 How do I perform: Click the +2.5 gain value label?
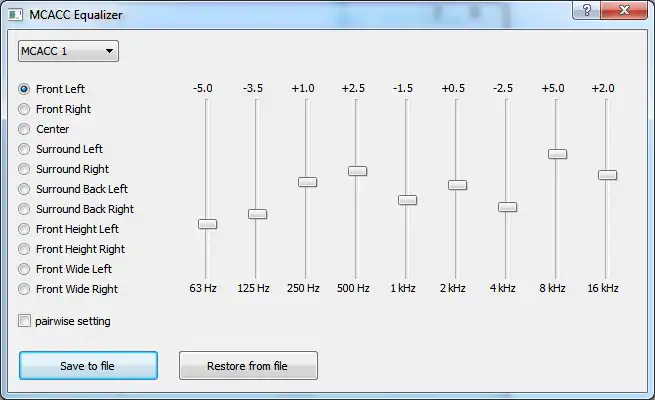pyautogui.click(x=353, y=89)
